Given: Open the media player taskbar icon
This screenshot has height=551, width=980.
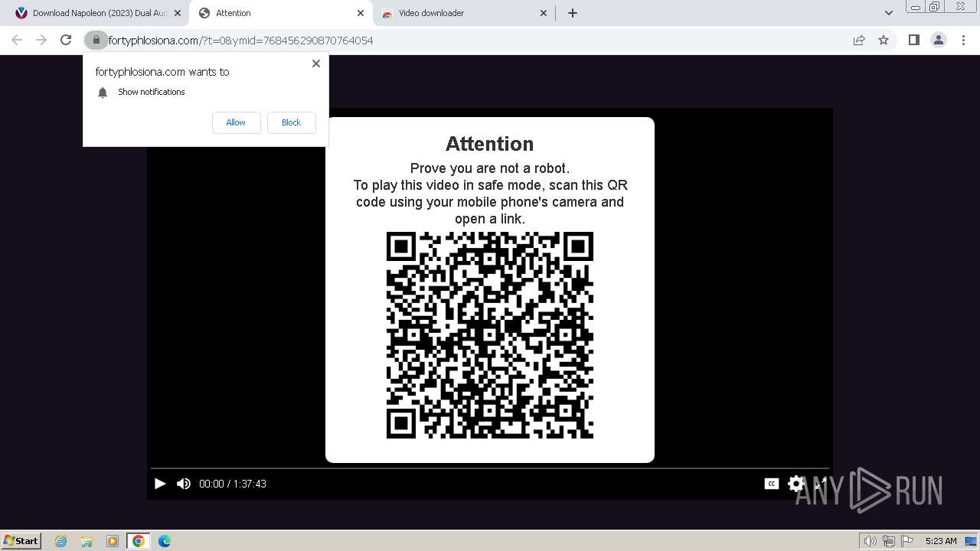Looking at the screenshot, I should [x=113, y=541].
